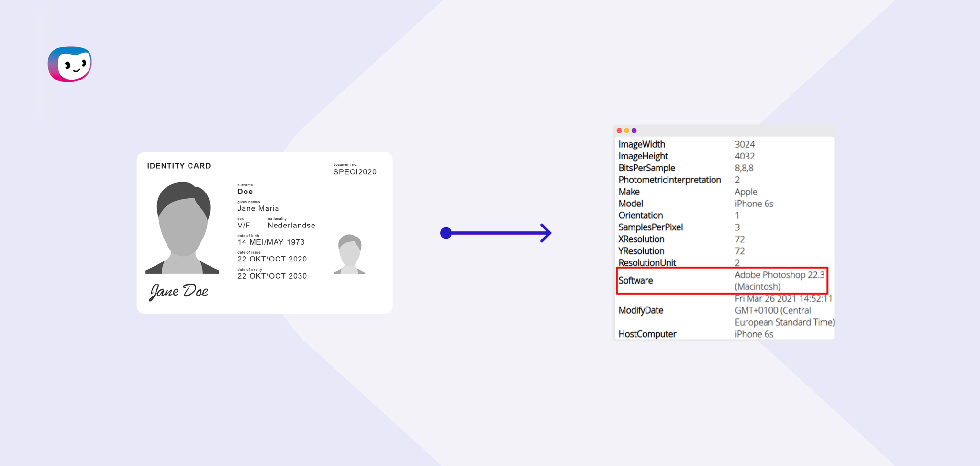This screenshot has height=466, width=980.
Task: Click the yellow dot in the metadata window
Action: coord(626,131)
